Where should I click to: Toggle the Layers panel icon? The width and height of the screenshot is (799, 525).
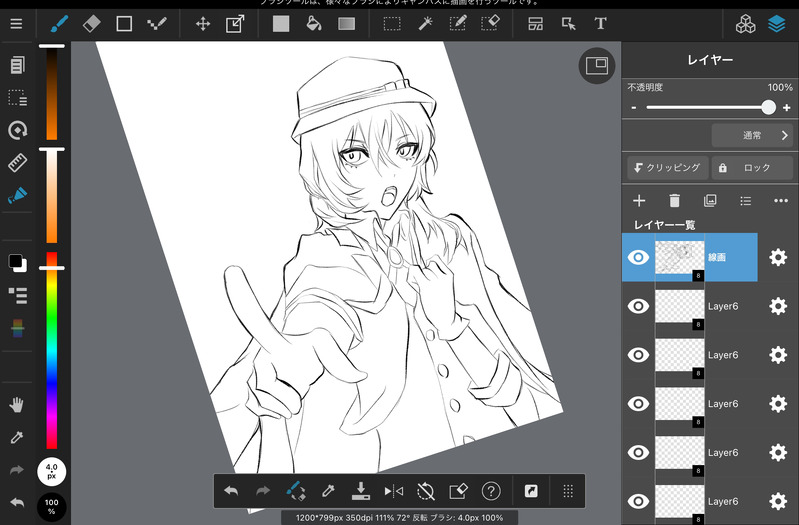click(777, 23)
